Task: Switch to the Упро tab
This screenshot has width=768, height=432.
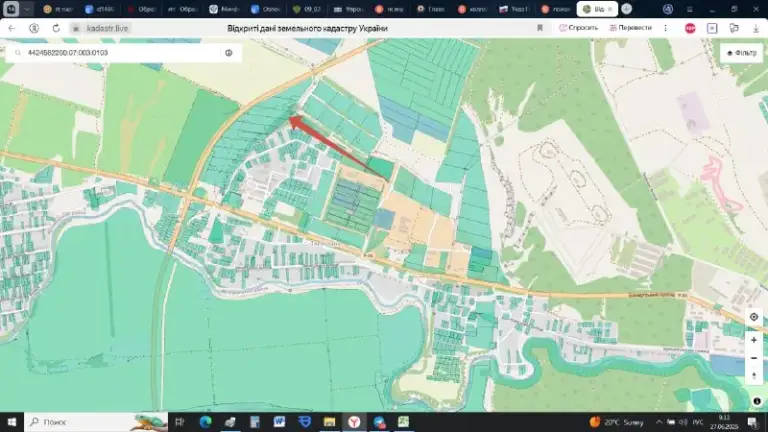Action: tap(348, 9)
